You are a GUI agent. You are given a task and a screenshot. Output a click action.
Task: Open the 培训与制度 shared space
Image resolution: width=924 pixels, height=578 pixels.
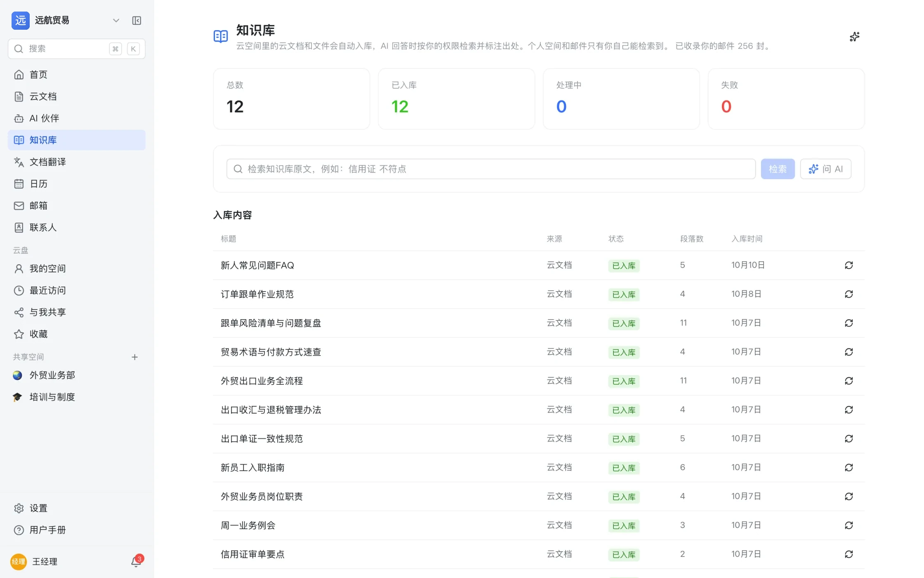[77, 397]
